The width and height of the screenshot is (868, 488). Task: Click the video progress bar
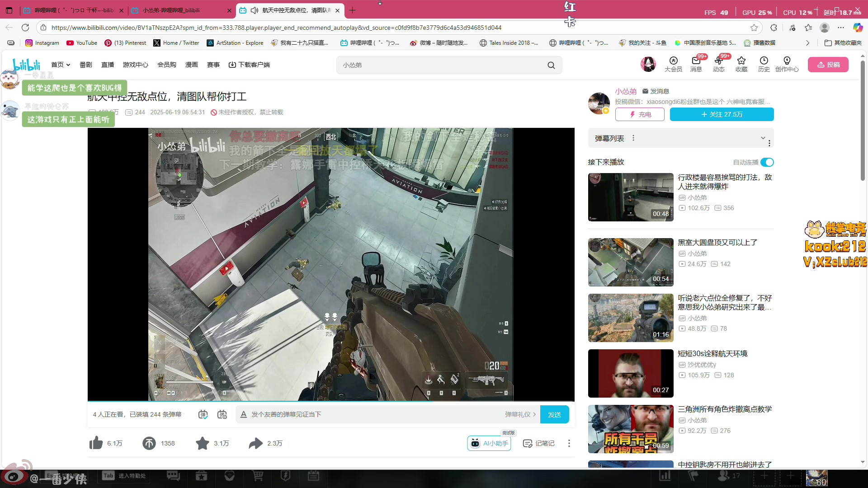[x=331, y=401]
